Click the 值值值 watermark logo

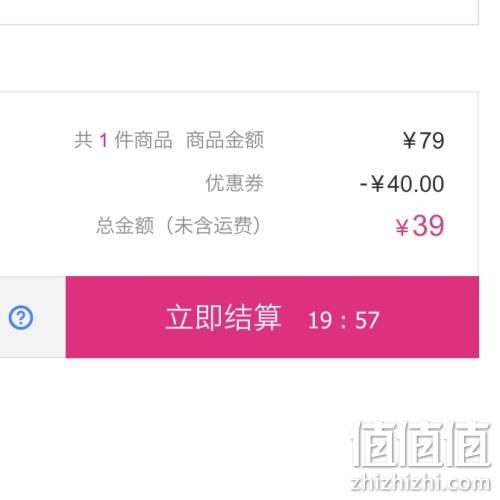tap(422, 444)
